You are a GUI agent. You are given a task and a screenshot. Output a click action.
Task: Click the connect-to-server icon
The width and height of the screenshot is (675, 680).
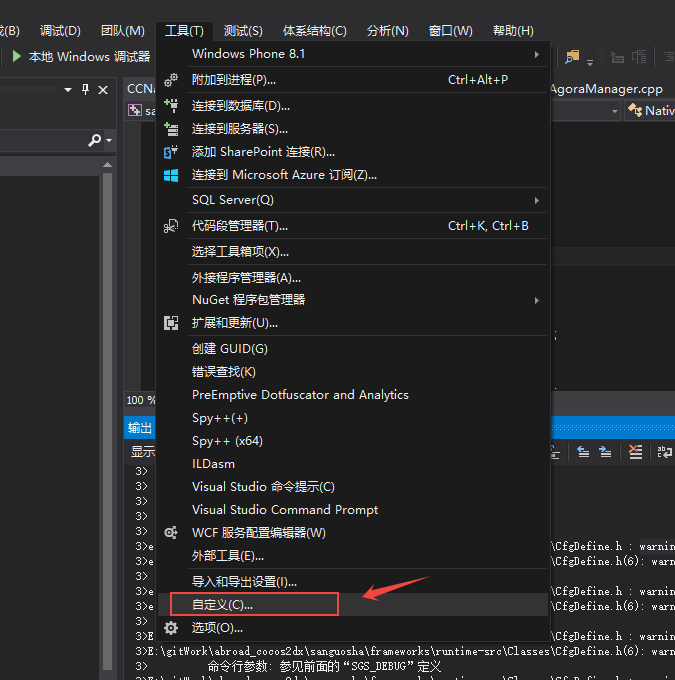coord(171,129)
